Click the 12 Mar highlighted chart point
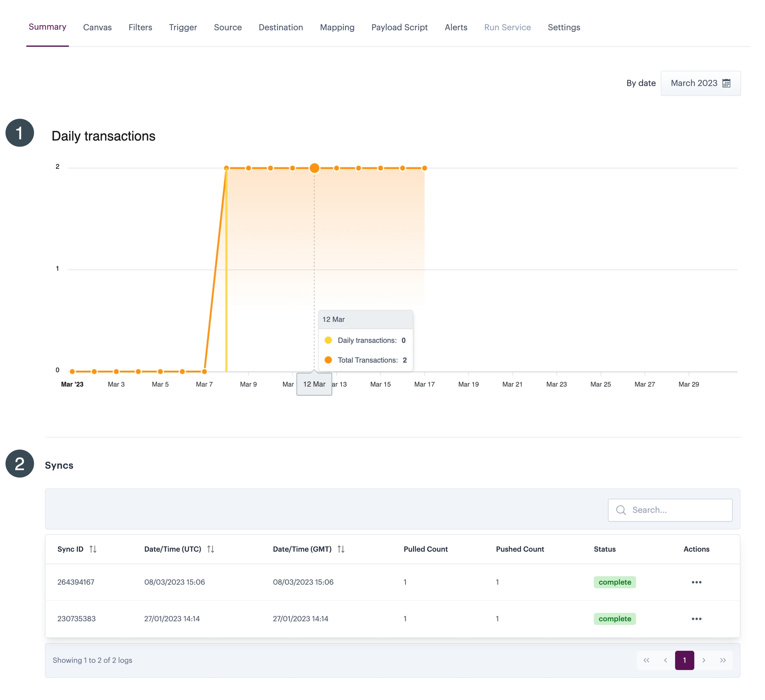The width and height of the screenshot is (765, 700). [x=314, y=168]
